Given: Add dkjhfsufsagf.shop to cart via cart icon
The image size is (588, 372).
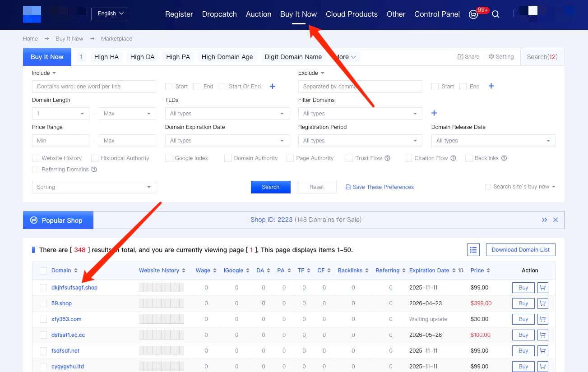Looking at the screenshot, I should click(x=543, y=288).
